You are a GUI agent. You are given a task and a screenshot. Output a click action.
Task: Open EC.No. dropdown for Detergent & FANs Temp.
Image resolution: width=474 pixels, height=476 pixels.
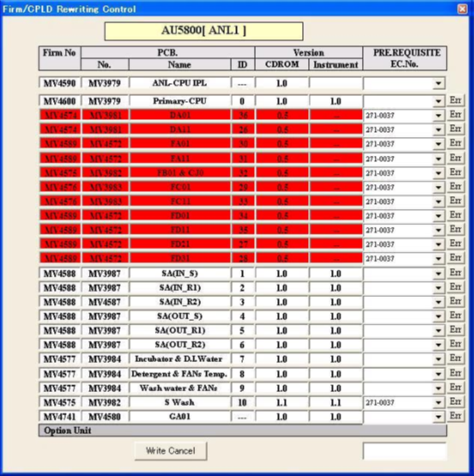[x=438, y=374]
